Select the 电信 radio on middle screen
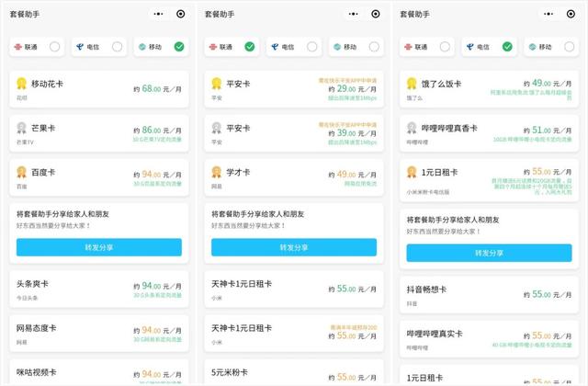Image resolution: width=588 pixels, height=386 pixels. tap(312, 47)
